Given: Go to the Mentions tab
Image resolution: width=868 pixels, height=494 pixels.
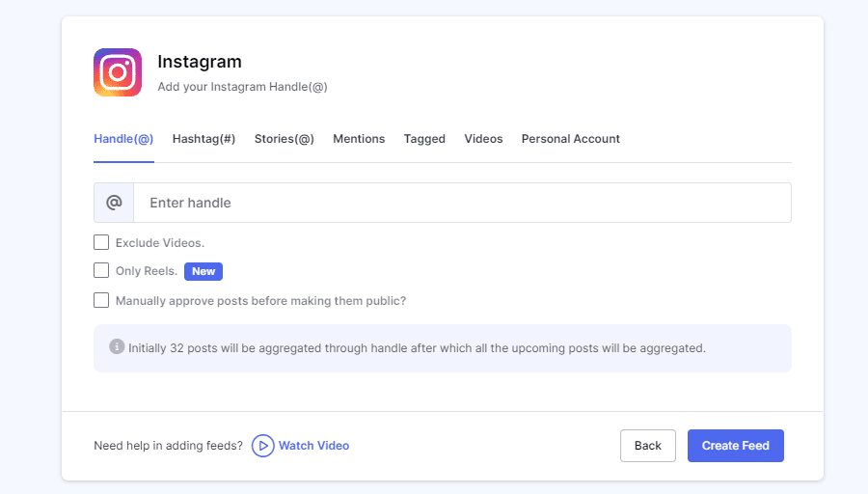Looking at the screenshot, I should tap(359, 139).
